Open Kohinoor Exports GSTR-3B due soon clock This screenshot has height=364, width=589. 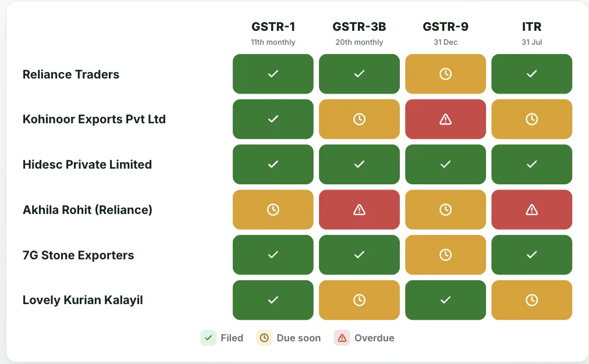pos(359,119)
